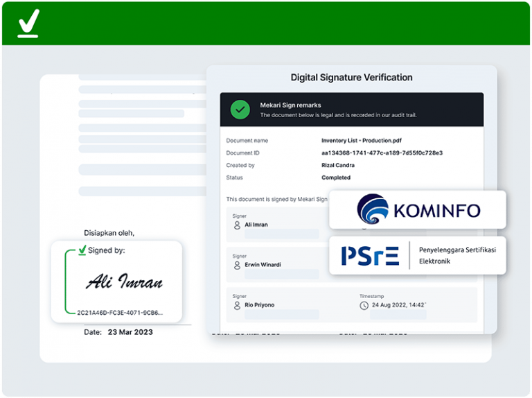
Task: Click the clock icon next to timestamp
Action: (x=364, y=305)
